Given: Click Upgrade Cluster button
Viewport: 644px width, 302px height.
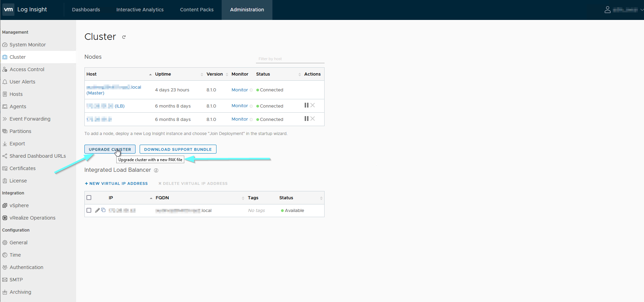Looking at the screenshot, I should tap(110, 149).
